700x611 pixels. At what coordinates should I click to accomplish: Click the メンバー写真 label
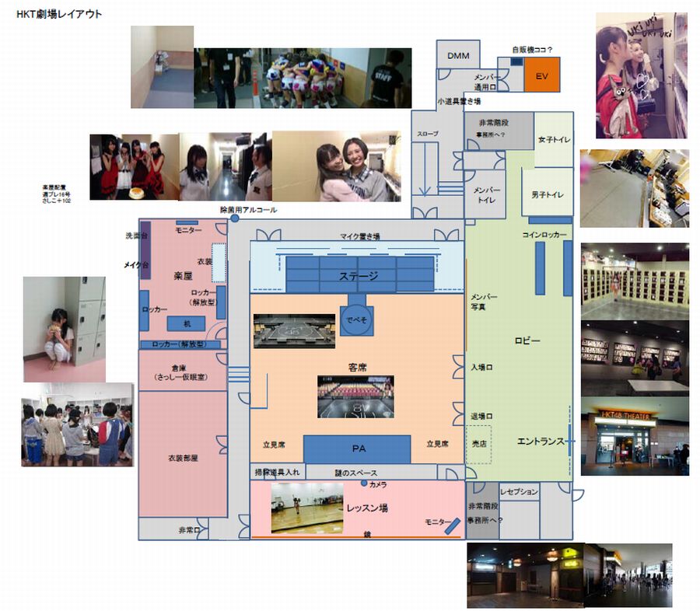point(484,302)
